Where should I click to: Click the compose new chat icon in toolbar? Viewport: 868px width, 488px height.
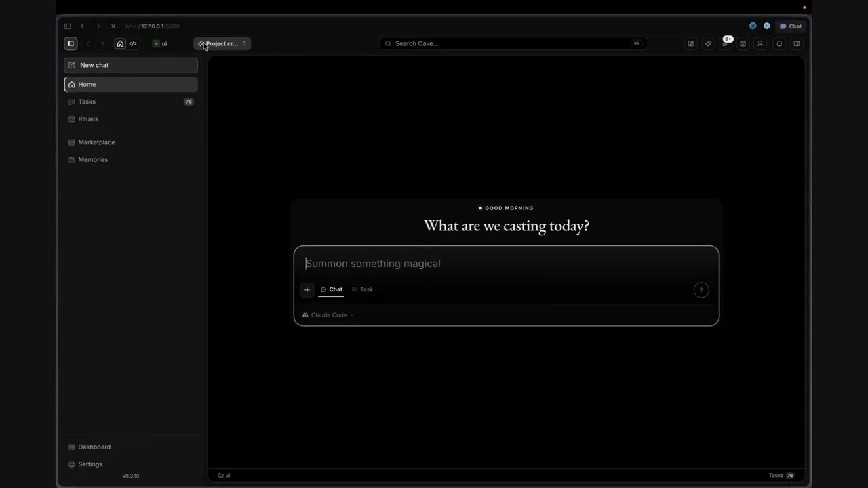coord(690,43)
